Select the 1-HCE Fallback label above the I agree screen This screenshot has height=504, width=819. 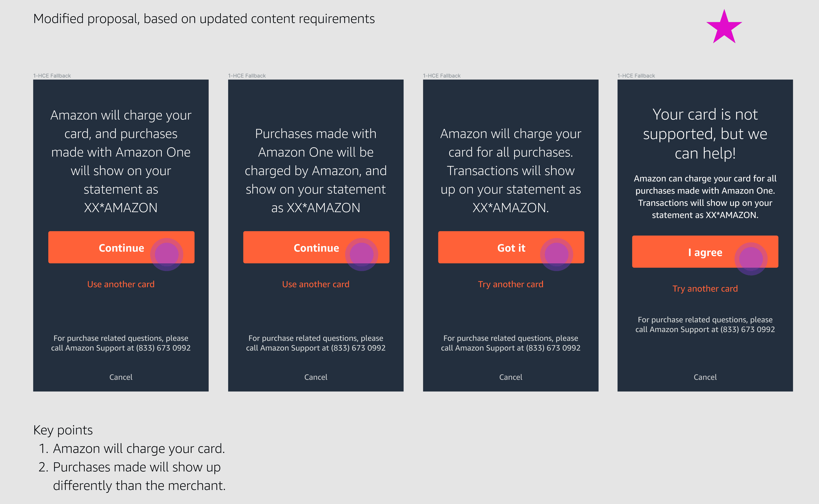636,76
